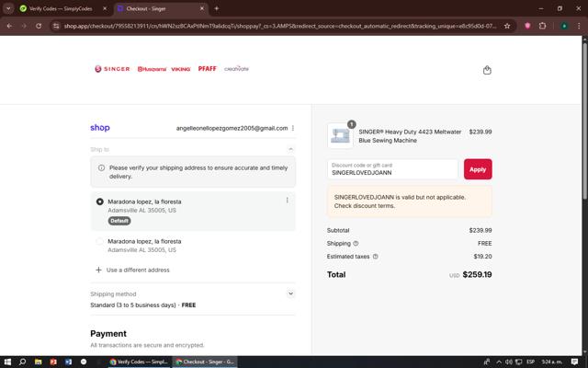Screen dimensions: 588x368
Task: Click the verify shipping address notice
Action: [193, 172]
